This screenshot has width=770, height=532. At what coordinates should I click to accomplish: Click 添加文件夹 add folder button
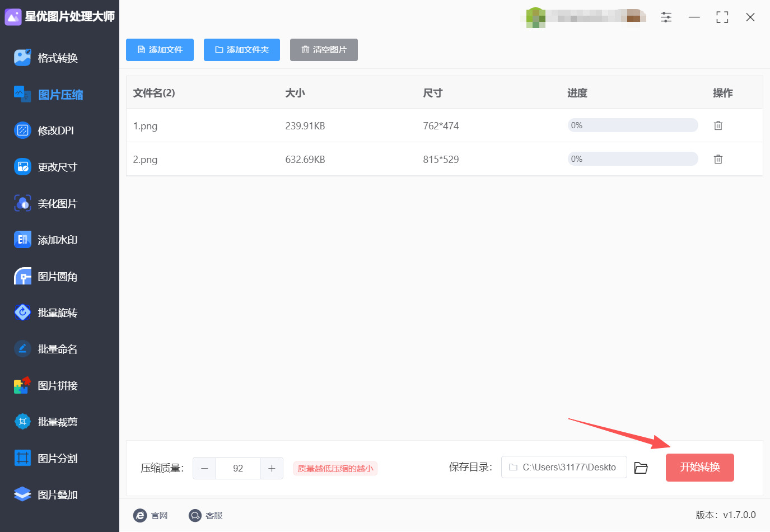click(242, 50)
